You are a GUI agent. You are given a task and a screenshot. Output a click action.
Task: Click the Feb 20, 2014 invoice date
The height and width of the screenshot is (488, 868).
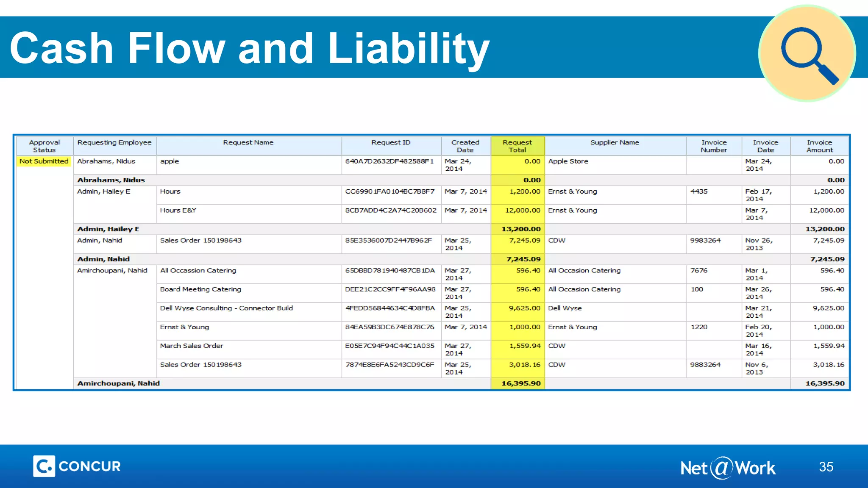pyautogui.click(x=758, y=331)
